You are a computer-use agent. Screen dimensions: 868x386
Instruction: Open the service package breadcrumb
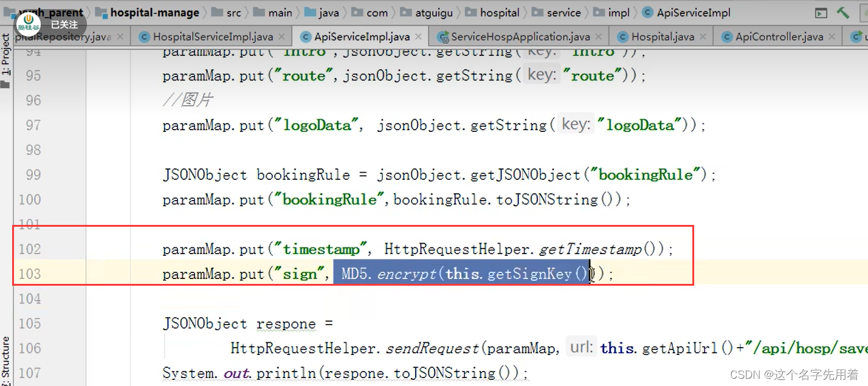pos(556,12)
